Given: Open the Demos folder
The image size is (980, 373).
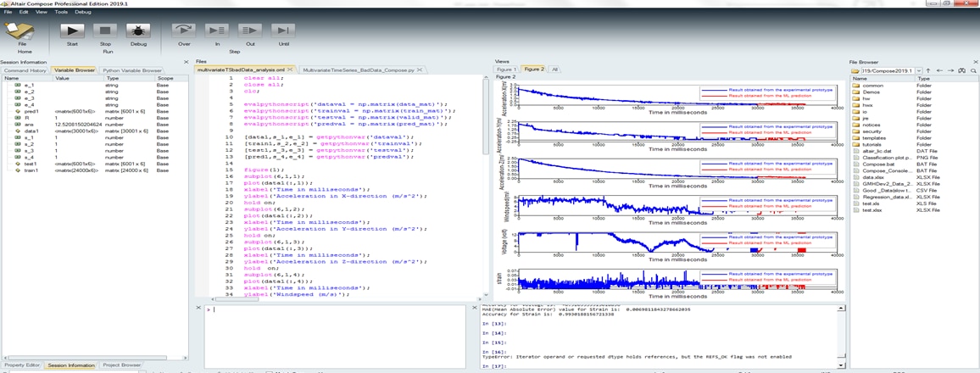Looking at the screenshot, I should (871, 92).
